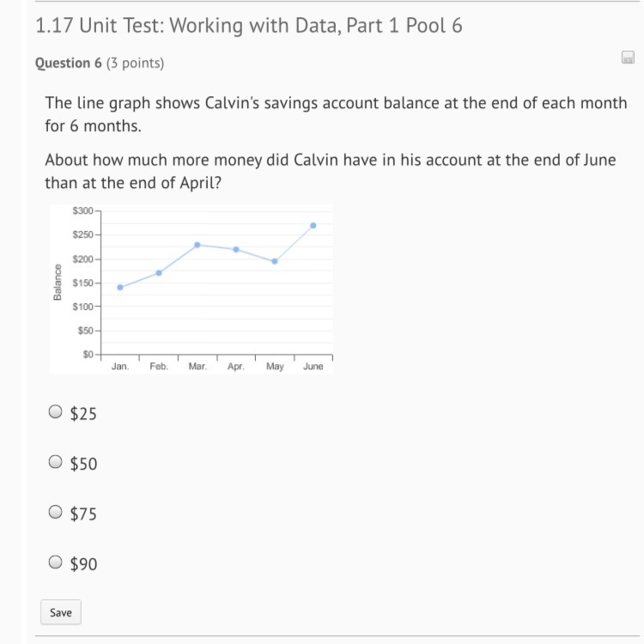
Task: Select the $25 answer option
Action: 56,411
